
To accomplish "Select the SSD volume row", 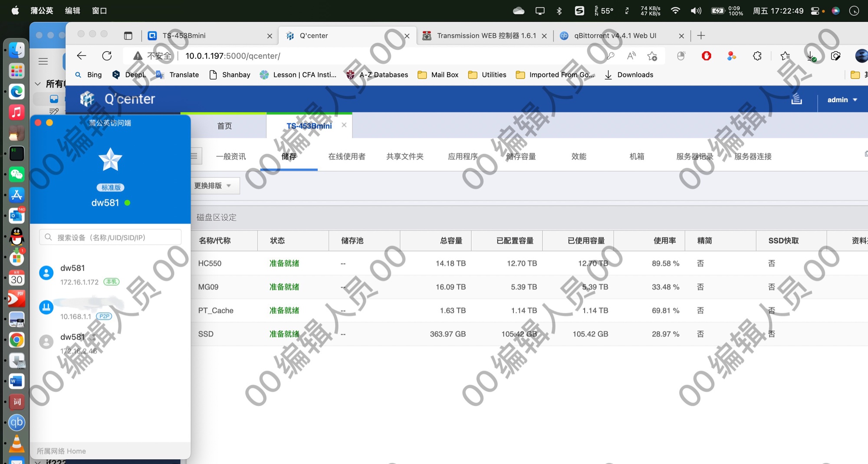I will click(529, 334).
